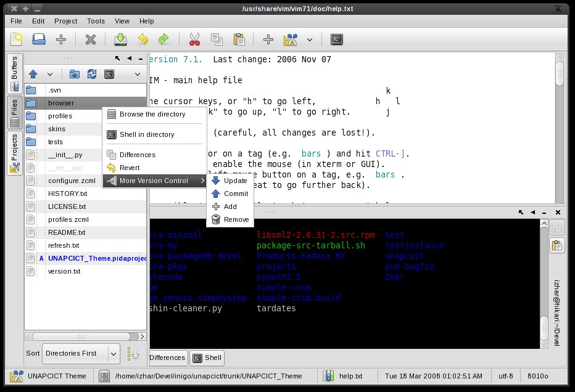
Task: Switch to the Shell bottom tab
Action: point(207,358)
